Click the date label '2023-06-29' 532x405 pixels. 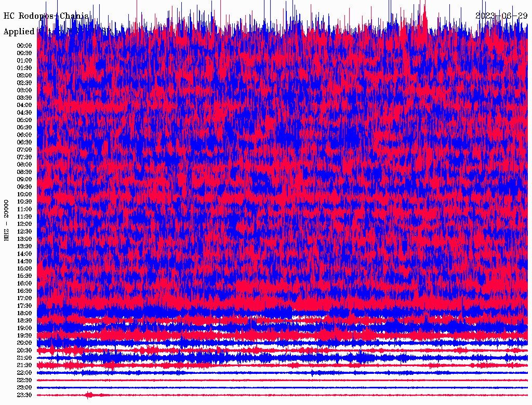[501, 16]
